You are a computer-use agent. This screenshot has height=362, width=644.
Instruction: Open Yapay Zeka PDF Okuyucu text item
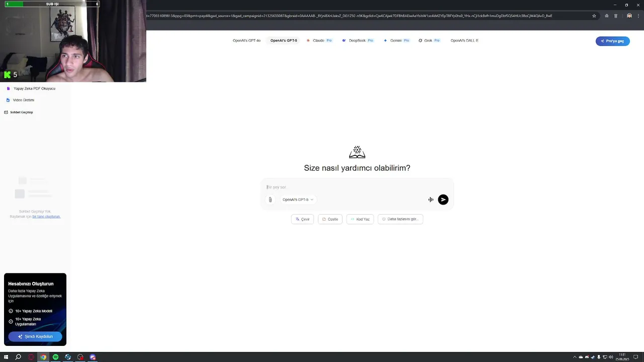(35, 88)
